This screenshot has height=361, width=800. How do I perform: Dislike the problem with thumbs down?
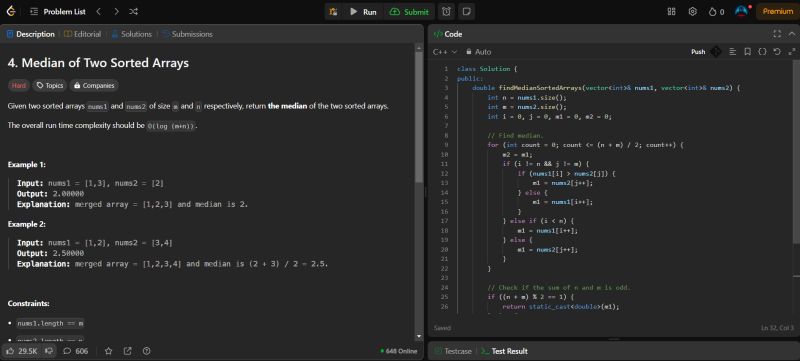[49, 351]
